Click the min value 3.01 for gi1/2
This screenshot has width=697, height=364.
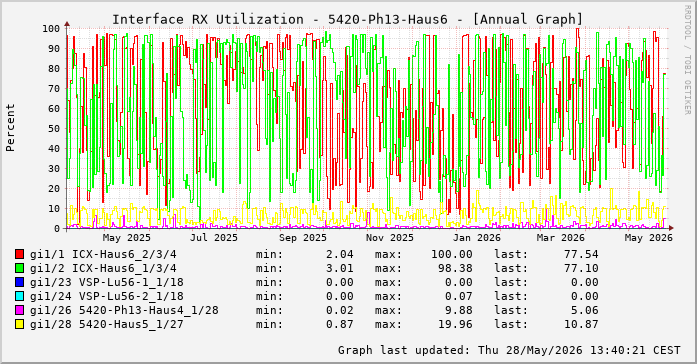pos(340,268)
